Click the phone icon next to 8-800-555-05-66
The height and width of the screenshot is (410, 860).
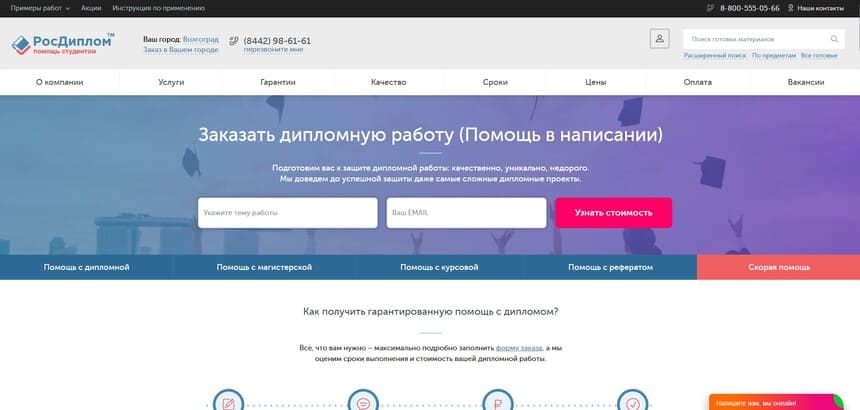coord(710,8)
